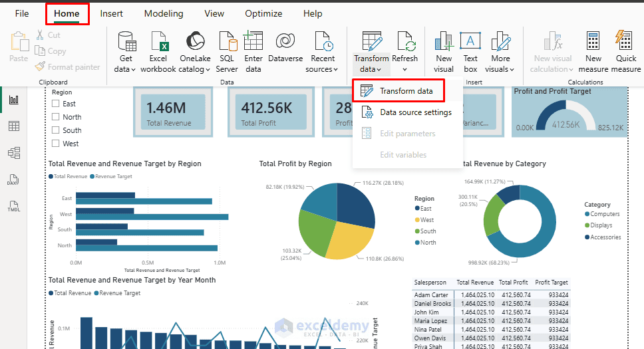
Task: Check the West region checkbox
Action: click(x=56, y=144)
